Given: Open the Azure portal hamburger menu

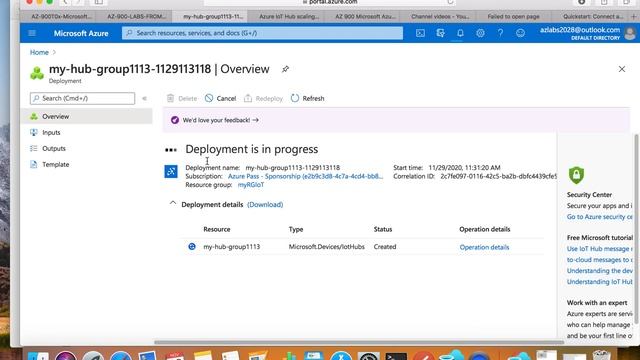Looking at the screenshot, I should point(32,33).
